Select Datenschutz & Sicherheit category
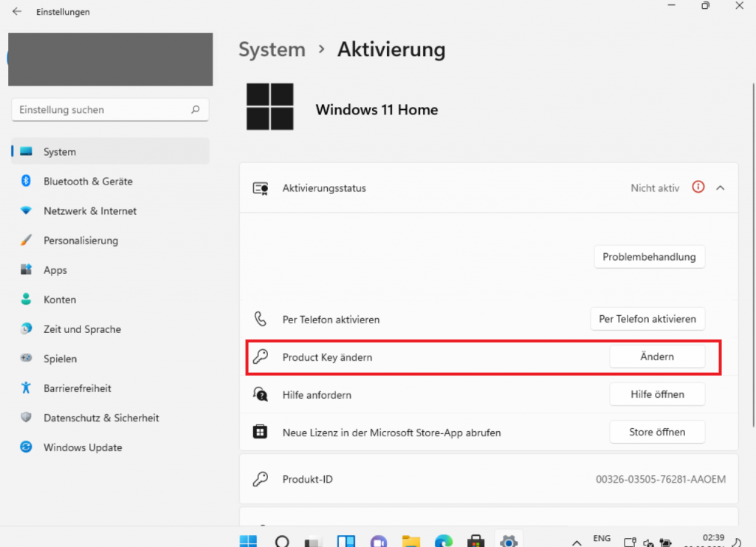 pos(101,418)
